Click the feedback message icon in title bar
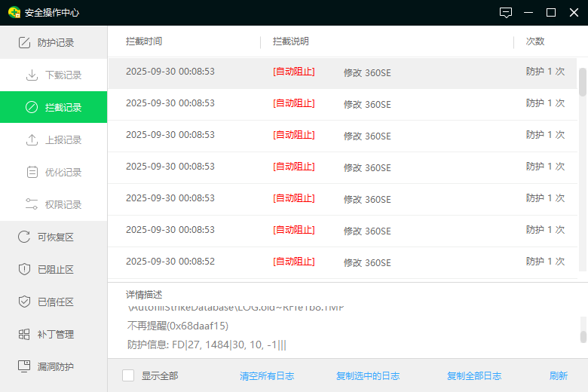This screenshot has height=392, width=588. [x=506, y=13]
